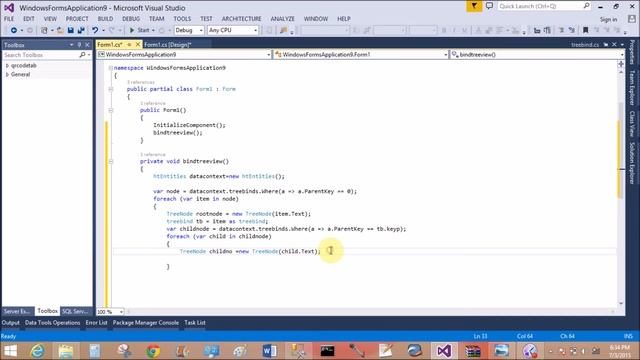
Task: Open Toolbox panel window options dropdown
Action: [x=71, y=45]
